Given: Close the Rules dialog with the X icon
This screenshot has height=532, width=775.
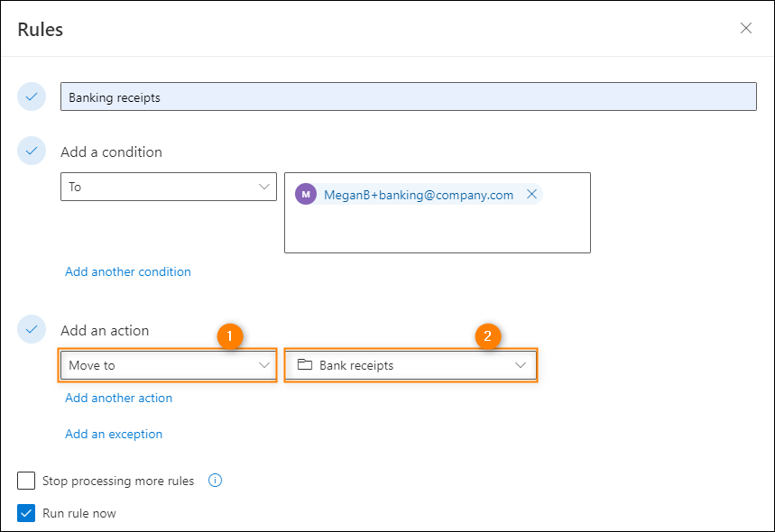Looking at the screenshot, I should click(x=746, y=28).
